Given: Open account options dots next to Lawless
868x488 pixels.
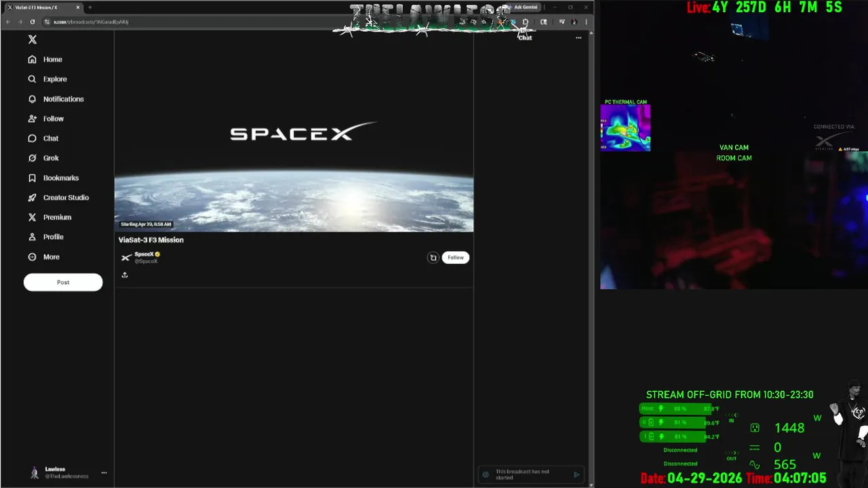Looking at the screenshot, I should (x=104, y=472).
